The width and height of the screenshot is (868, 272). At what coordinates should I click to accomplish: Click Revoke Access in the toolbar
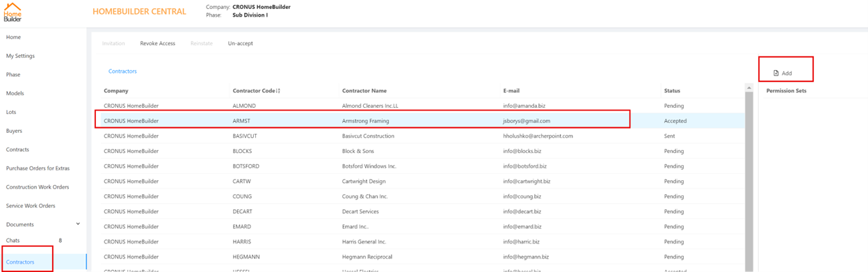pos(158,43)
